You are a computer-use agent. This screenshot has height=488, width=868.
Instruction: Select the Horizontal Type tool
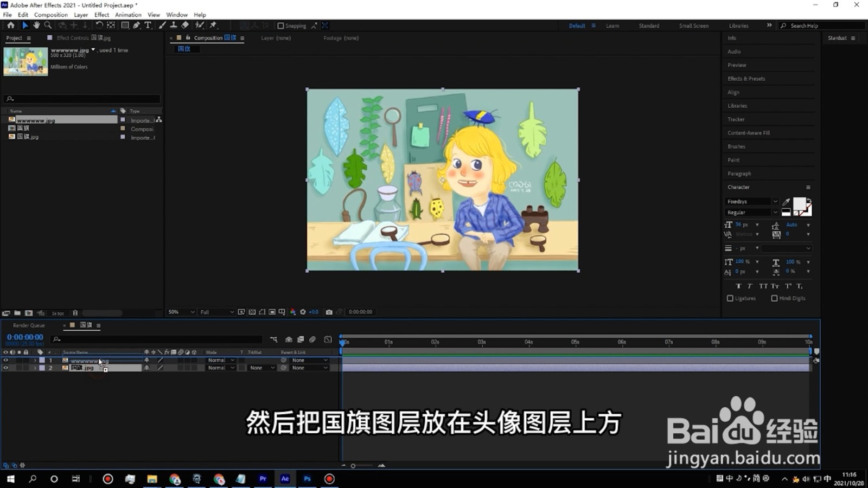(148, 25)
